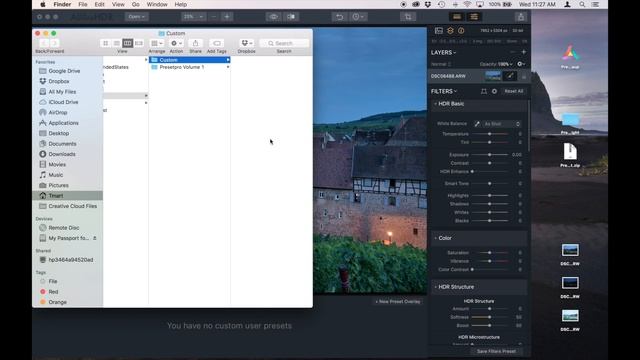The width and height of the screenshot is (640, 360).
Task: Go forward in Finder window
Action: (x=54, y=43)
